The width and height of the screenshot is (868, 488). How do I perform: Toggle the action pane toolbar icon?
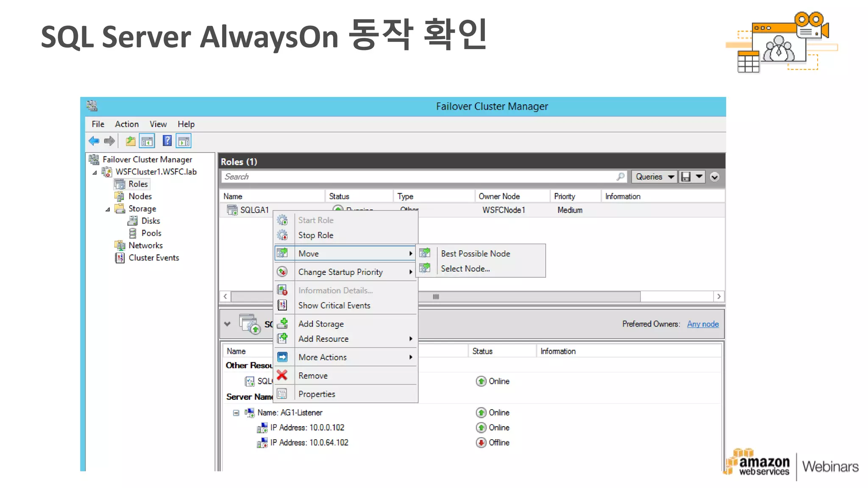[x=184, y=141]
